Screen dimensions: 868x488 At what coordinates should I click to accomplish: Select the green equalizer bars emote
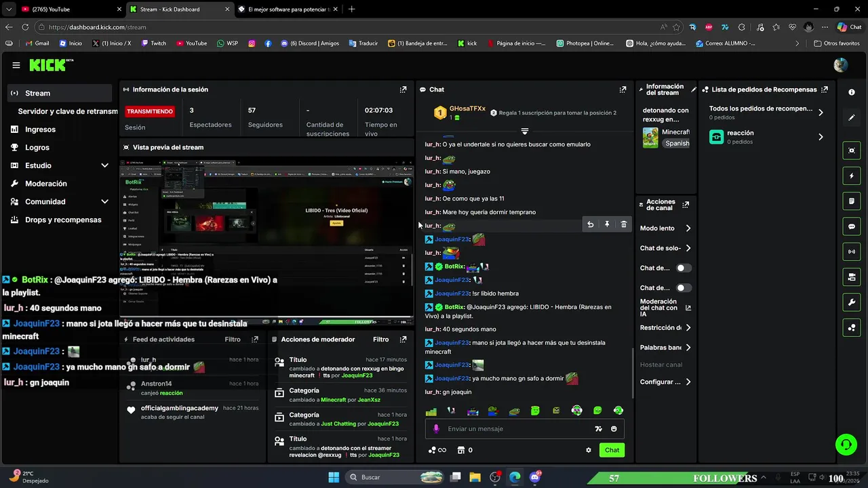pos(431,411)
